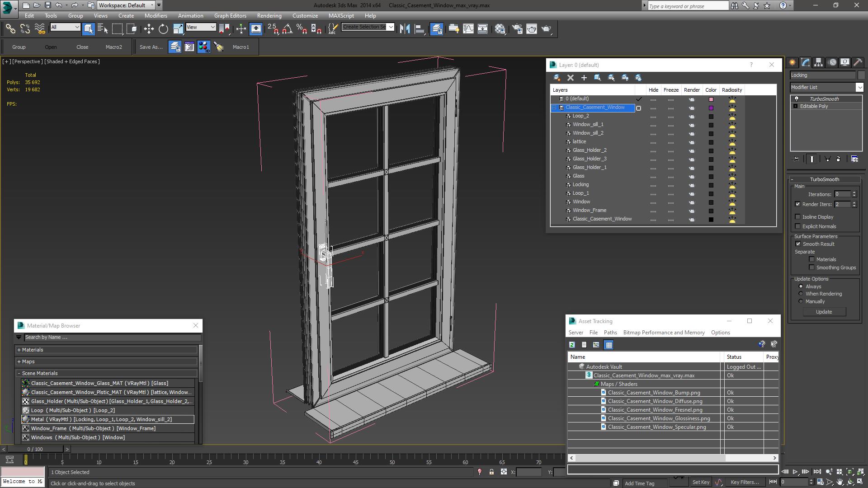The height and width of the screenshot is (488, 868).
Task: Click the Group toolbar button
Action: pos(19,47)
